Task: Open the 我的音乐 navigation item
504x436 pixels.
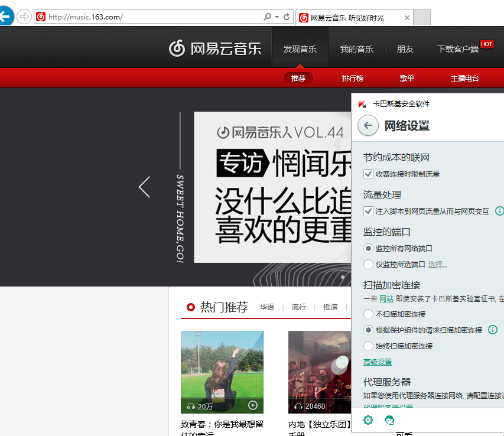Action: click(357, 49)
